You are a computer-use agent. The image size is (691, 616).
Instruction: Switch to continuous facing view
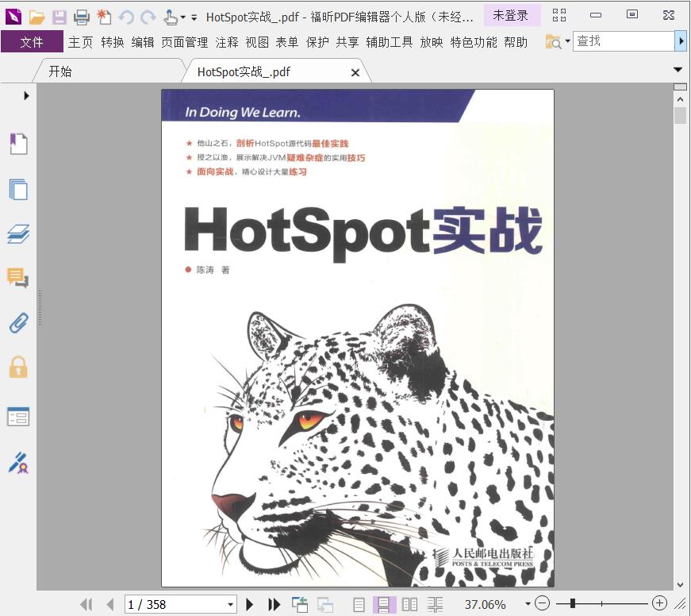(x=435, y=605)
